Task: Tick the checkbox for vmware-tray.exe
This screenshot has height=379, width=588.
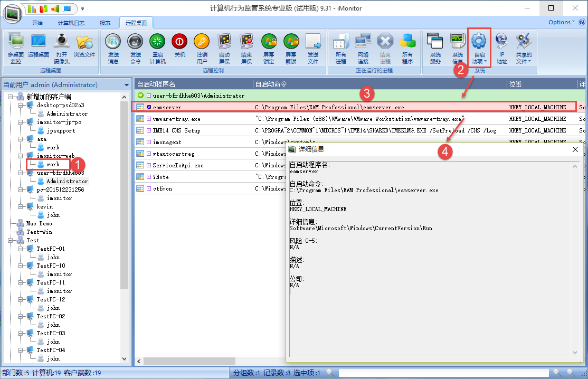Action: tap(149, 119)
